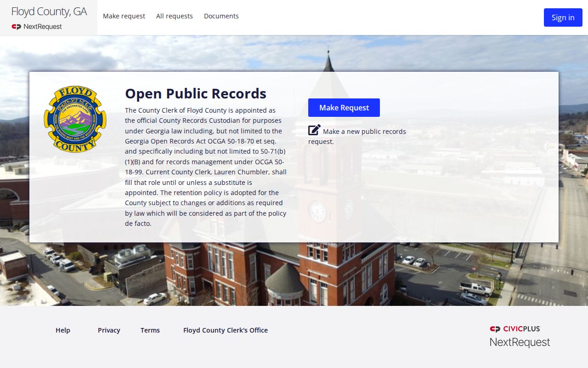This screenshot has width=588, height=368.
Task: Click the CivicPlus NextRequest footer logo
Action: (x=520, y=336)
